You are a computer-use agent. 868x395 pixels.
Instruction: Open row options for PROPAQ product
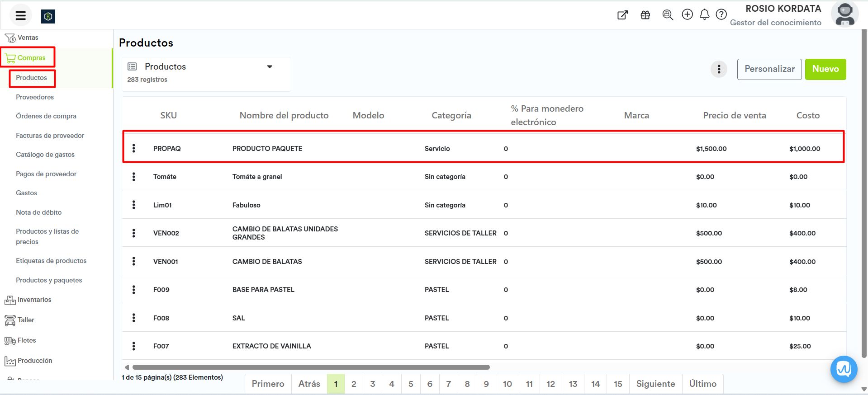134,148
